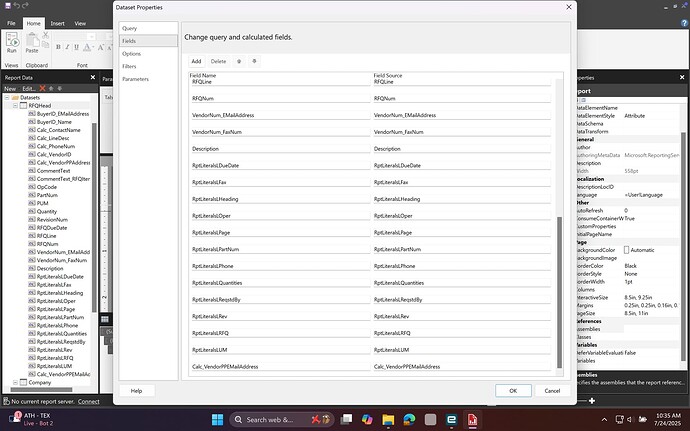Click the move down arrow in Report Data toolbar
Image resolution: width=690 pixels, height=431 pixels.
tap(59, 88)
